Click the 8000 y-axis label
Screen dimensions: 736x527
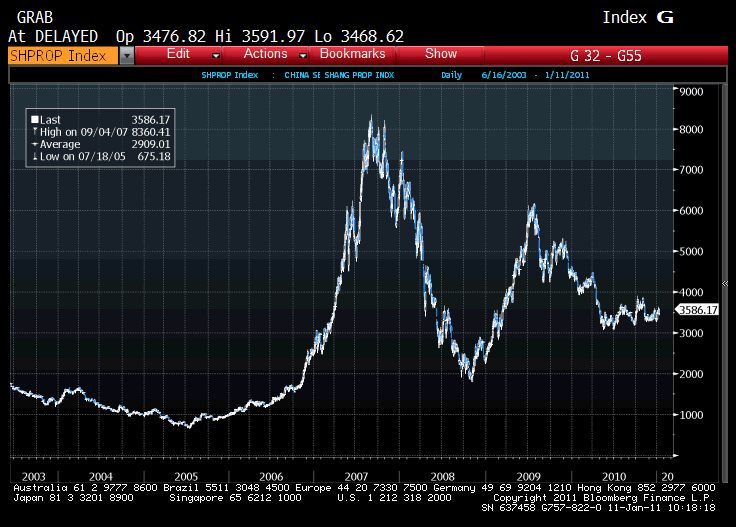[x=691, y=129]
